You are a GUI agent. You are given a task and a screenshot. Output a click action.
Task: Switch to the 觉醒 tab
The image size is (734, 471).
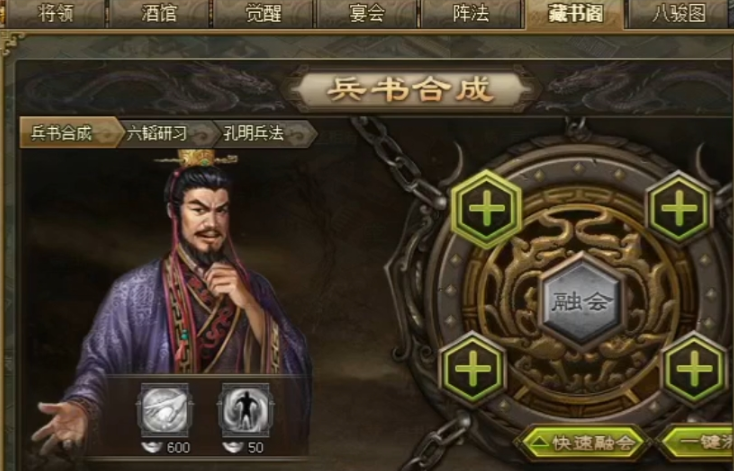click(x=263, y=13)
